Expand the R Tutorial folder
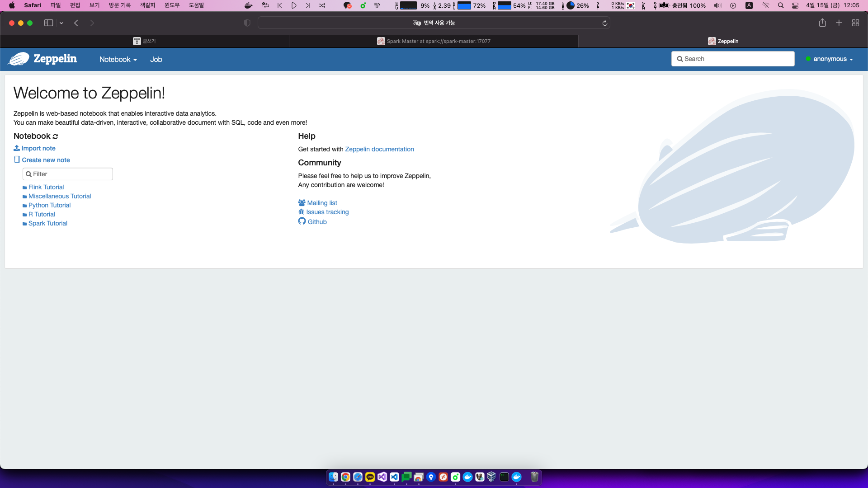This screenshot has width=868, height=488. (x=39, y=214)
